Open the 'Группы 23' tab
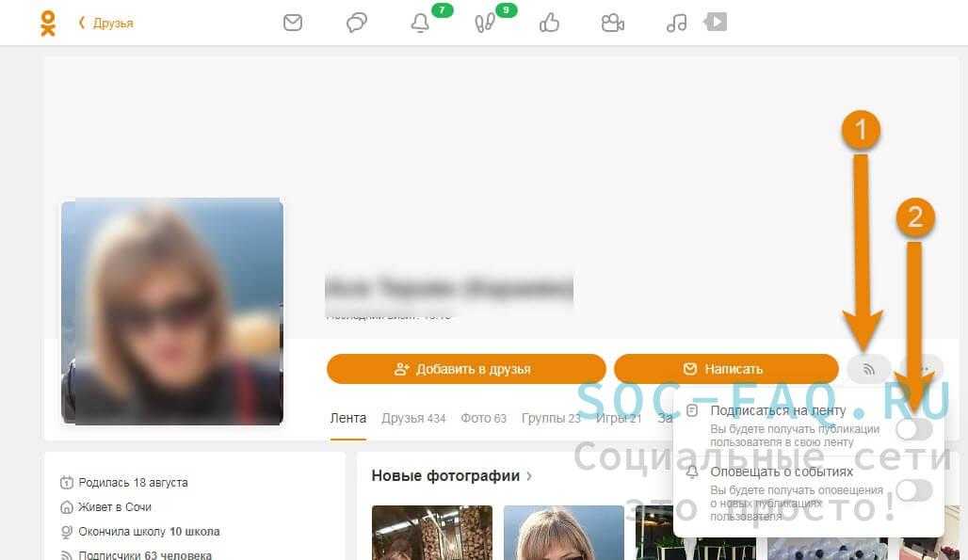The width and height of the screenshot is (968, 560). click(x=551, y=418)
